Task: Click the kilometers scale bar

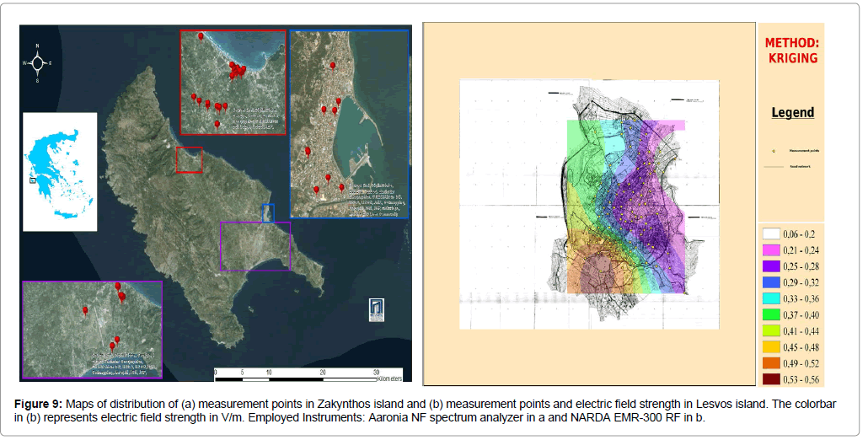Action: tap(295, 372)
